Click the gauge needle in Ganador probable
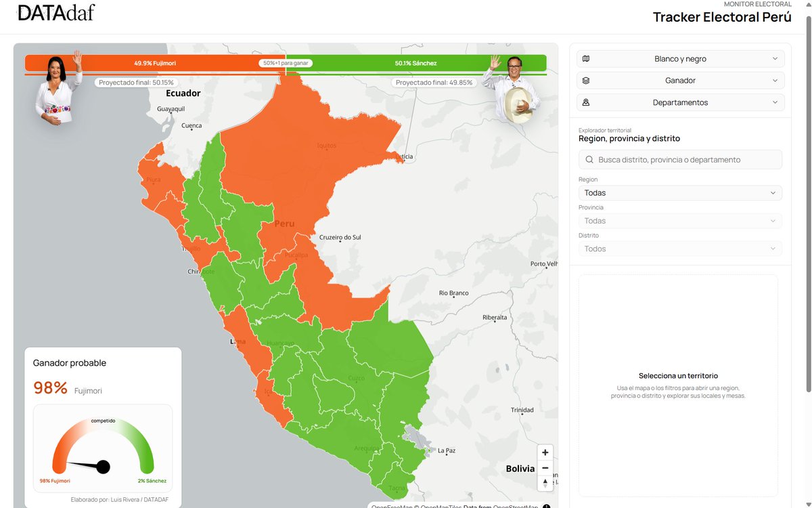The height and width of the screenshot is (508, 812). coord(88,465)
